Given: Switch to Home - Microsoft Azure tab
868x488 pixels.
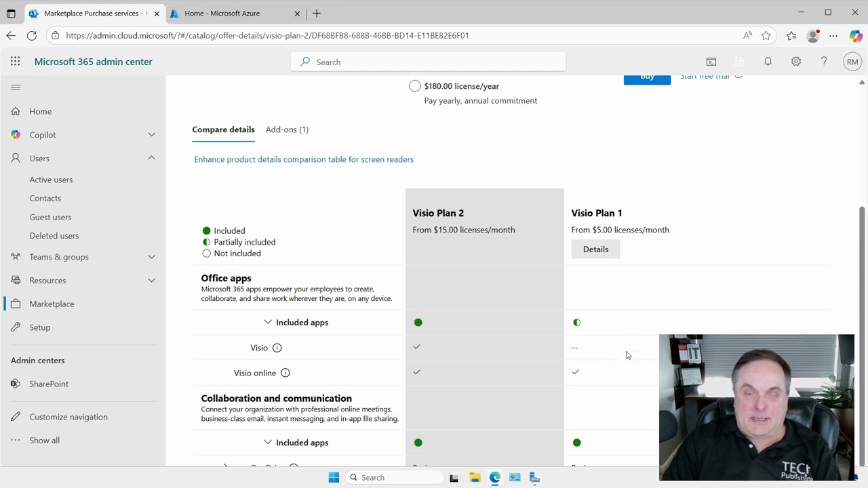Looking at the screenshot, I should pyautogui.click(x=236, y=13).
